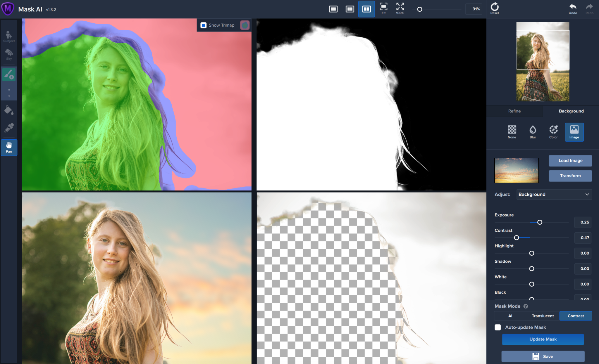Click the black and white mask view
This screenshot has width=599, height=364.
click(371, 105)
